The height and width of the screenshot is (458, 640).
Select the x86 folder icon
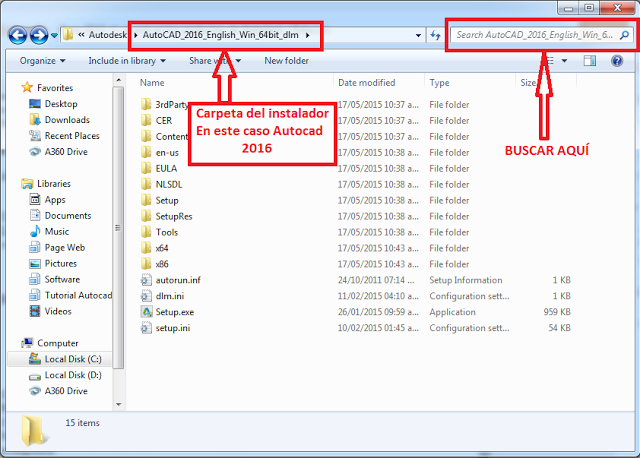(146, 264)
